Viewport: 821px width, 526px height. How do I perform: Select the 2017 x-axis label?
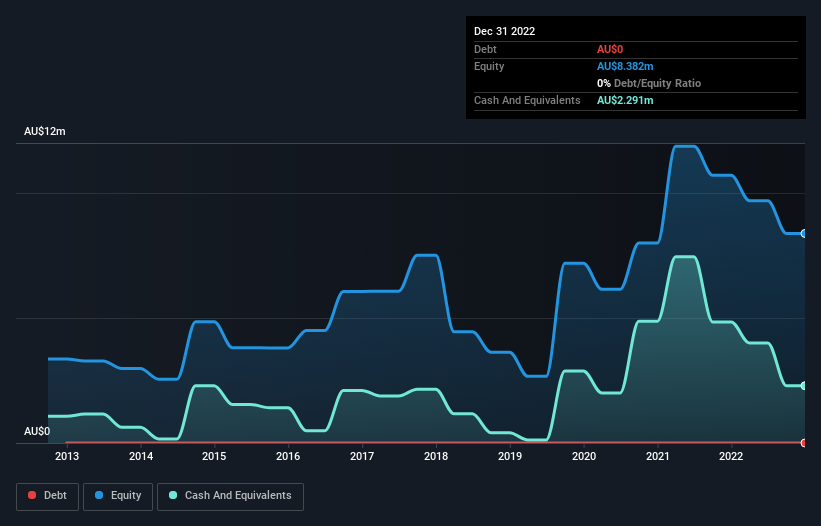point(362,456)
